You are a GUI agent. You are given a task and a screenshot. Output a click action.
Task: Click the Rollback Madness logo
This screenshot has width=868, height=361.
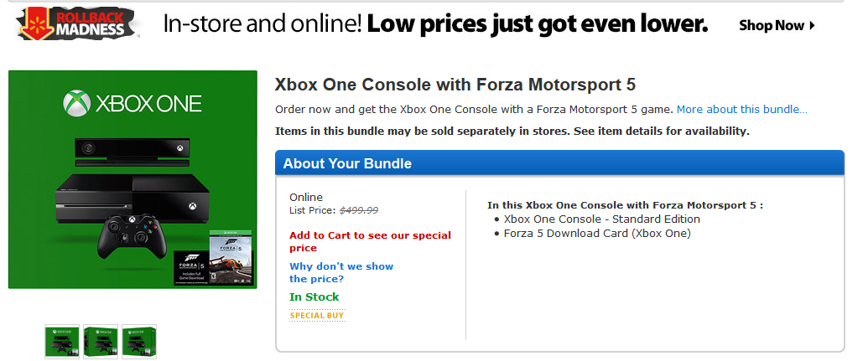[77, 24]
